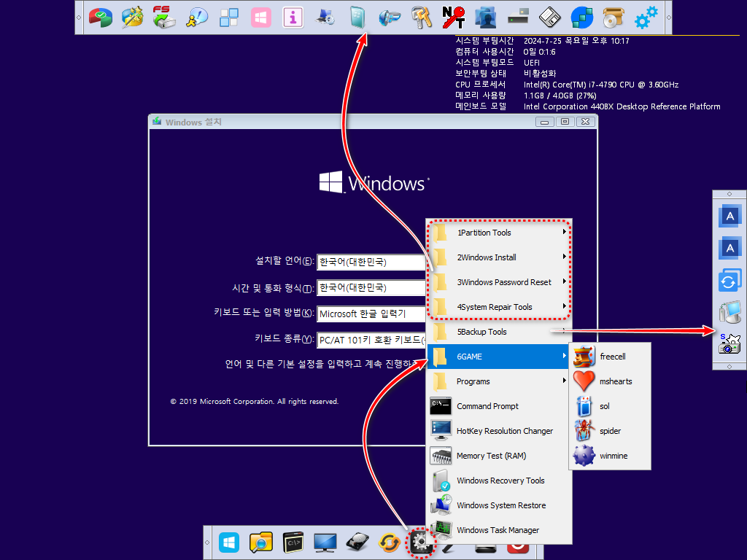This screenshot has height=560, width=747.
Task: Launch the second Acronis A icon
Action: (x=729, y=249)
